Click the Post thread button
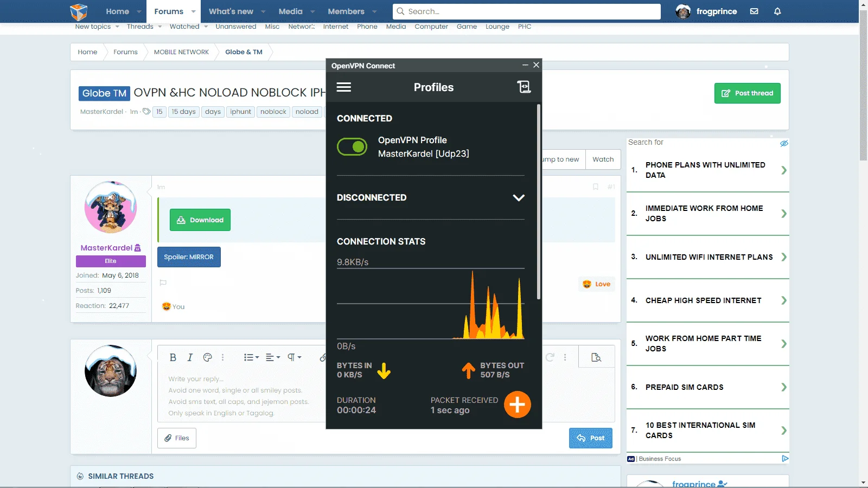The image size is (868, 488). tap(747, 93)
